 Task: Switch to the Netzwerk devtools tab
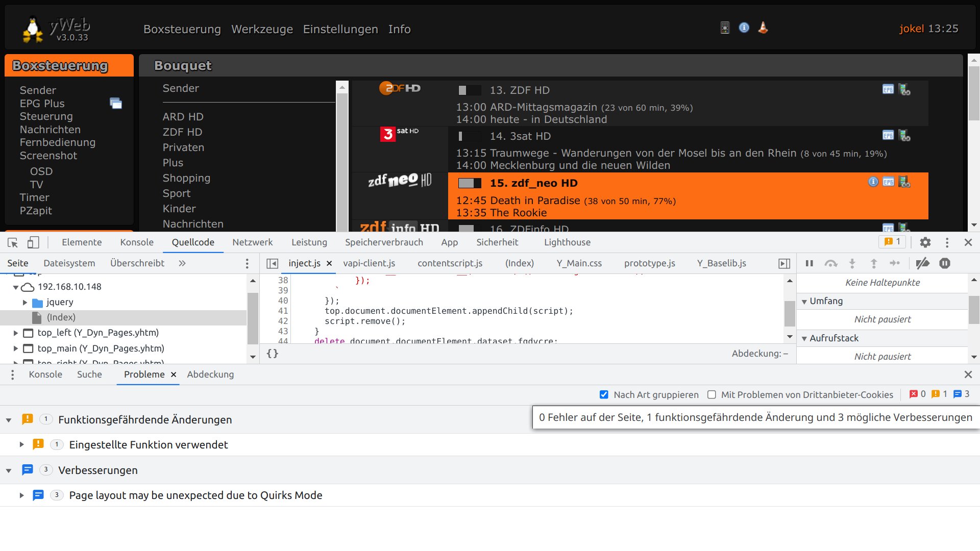[x=252, y=242]
